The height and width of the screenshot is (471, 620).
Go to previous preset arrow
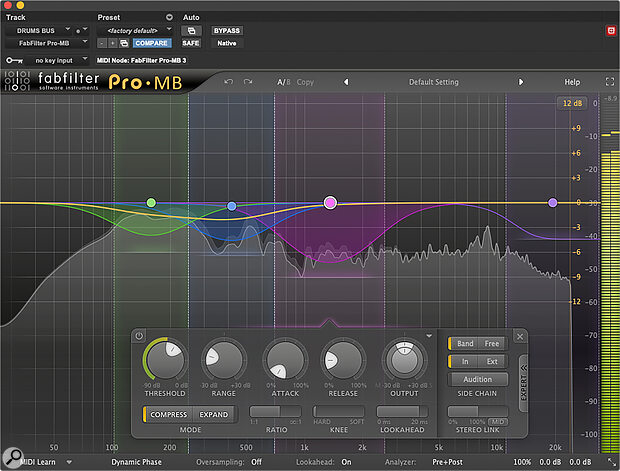tap(346, 82)
